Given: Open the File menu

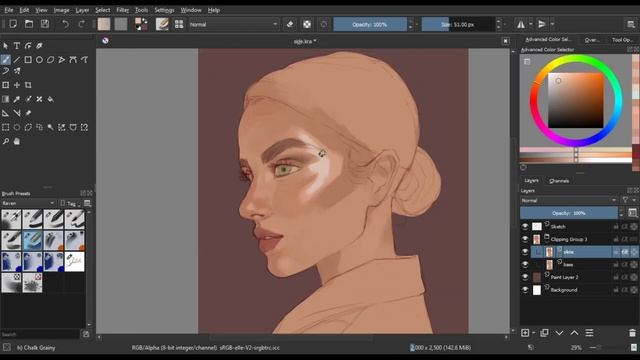Looking at the screenshot, I should pyautogui.click(x=9, y=10).
